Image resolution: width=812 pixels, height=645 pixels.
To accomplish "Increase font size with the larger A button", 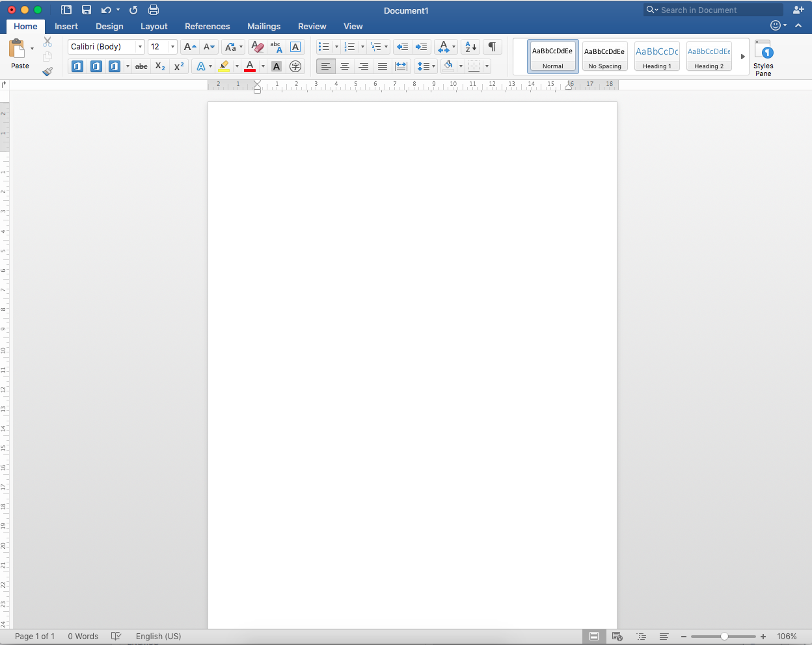I will [189, 47].
